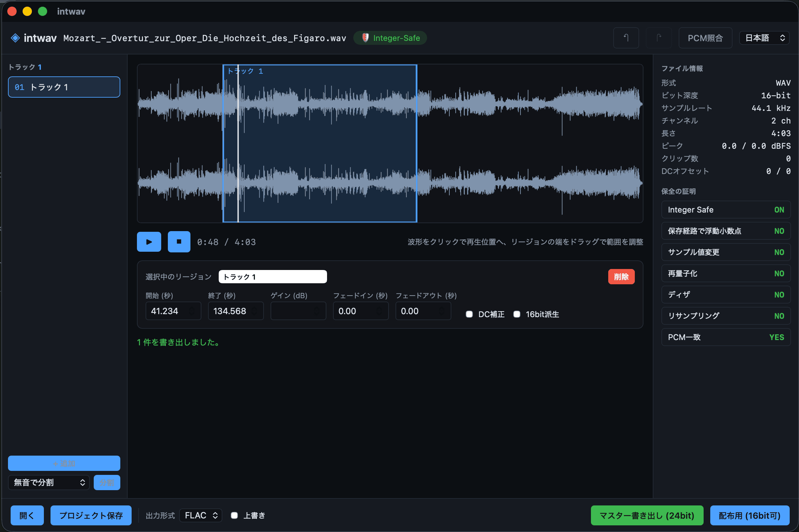Click the right edge of waveform region
The image size is (799, 532).
[416, 143]
